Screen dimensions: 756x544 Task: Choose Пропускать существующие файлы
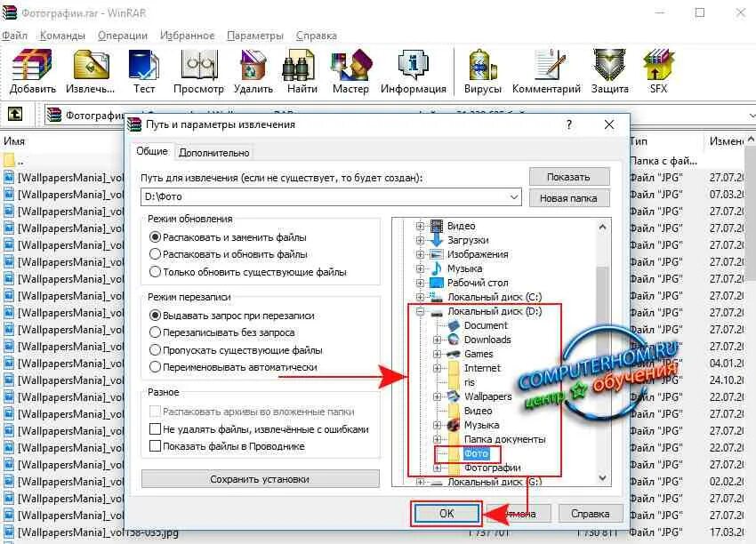pos(155,350)
